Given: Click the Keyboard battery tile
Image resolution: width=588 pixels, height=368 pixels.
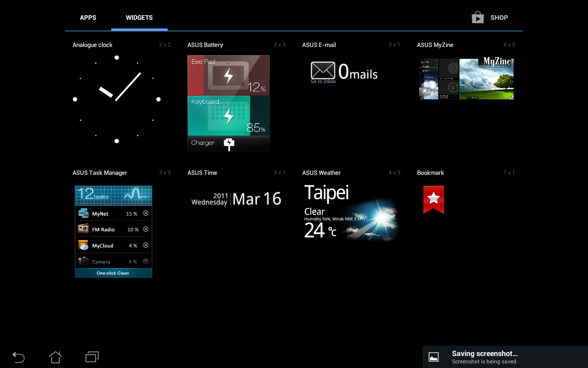Looking at the screenshot, I should (x=228, y=115).
